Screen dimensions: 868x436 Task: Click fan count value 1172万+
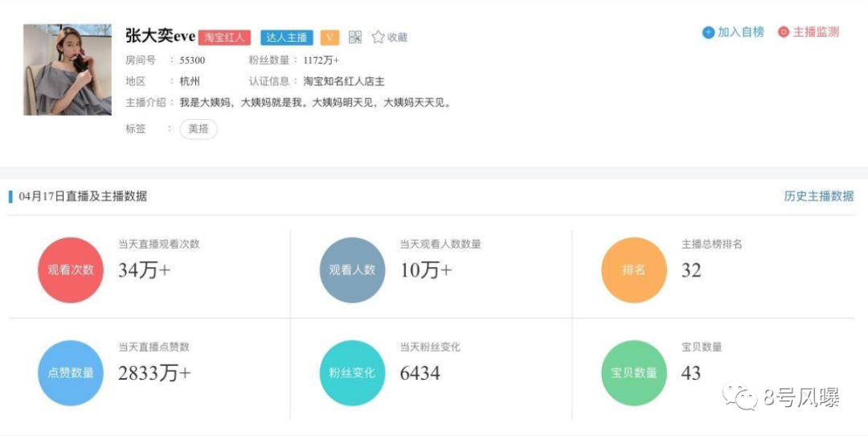pos(321,60)
